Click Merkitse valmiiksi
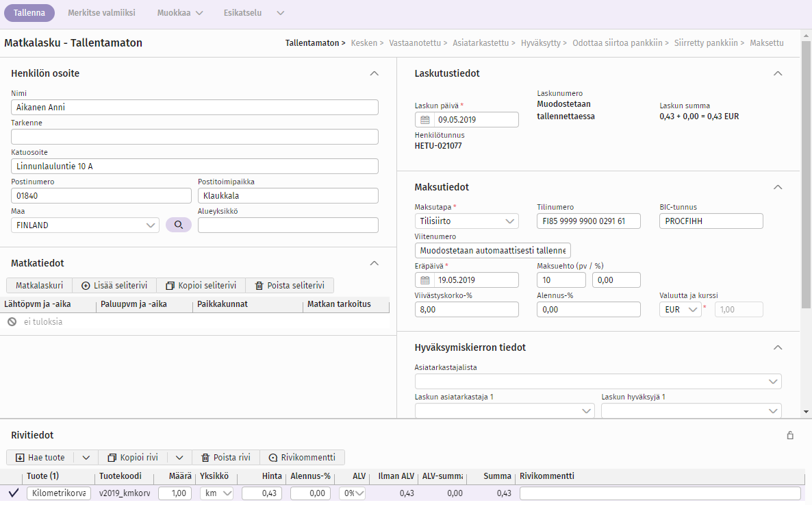Viewport: 812px width, 505px height. pyautogui.click(x=101, y=13)
